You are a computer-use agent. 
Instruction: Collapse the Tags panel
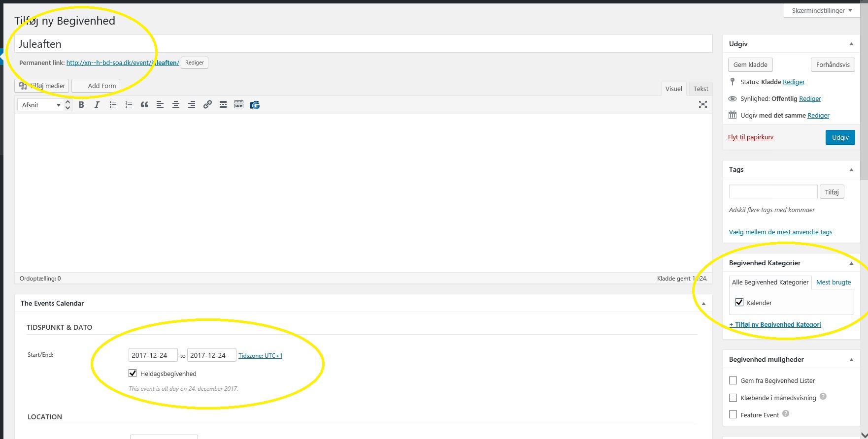click(x=851, y=169)
